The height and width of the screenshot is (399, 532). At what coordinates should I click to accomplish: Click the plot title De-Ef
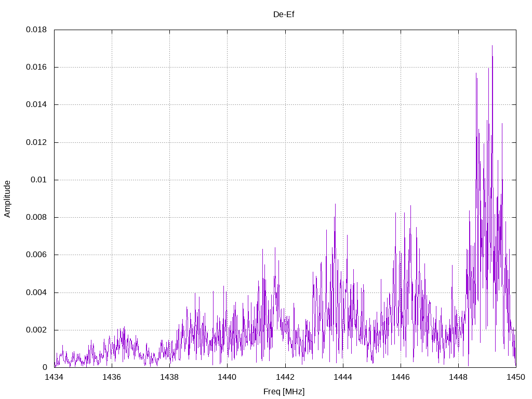tap(284, 15)
